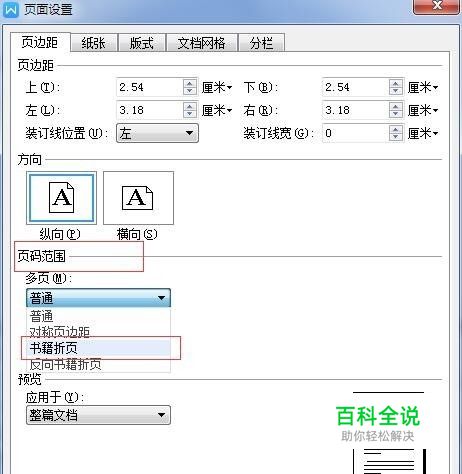This screenshot has width=462, height=474.
Task: Click the right margin 右 input field
Action: tap(356, 110)
